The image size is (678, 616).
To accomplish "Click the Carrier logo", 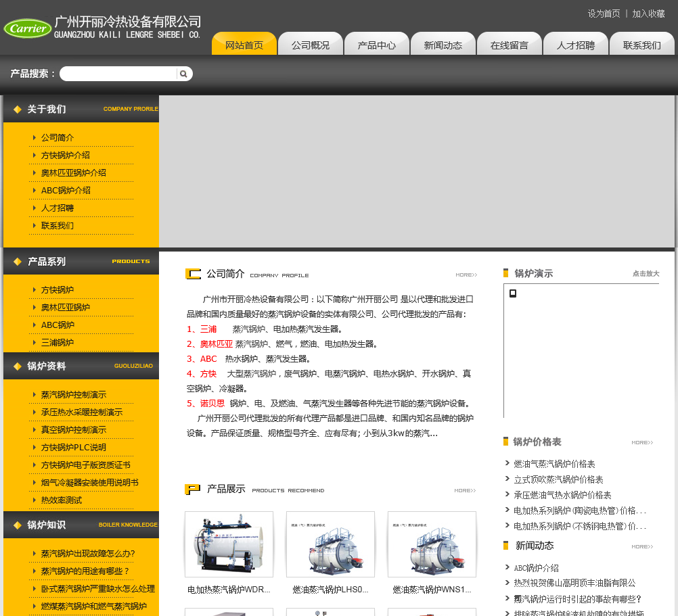I will pos(28,28).
